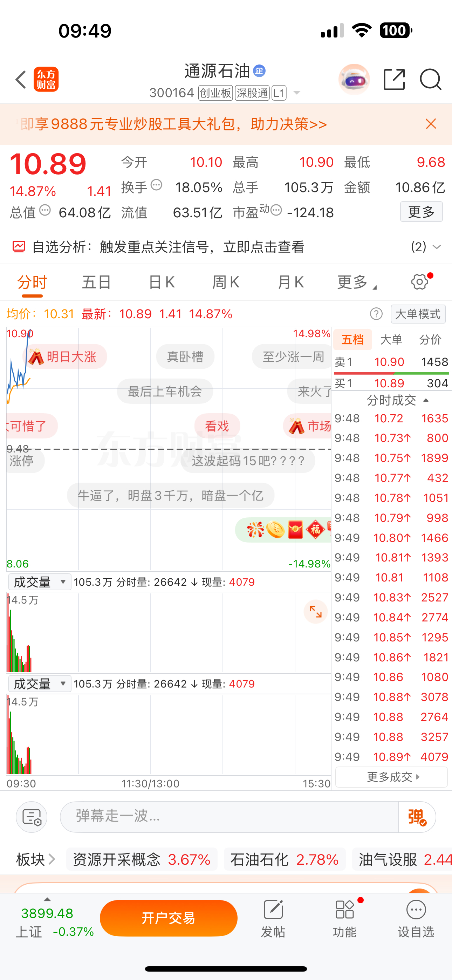
Task: Open the chart settings gear icon
Action: pyautogui.click(x=420, y=281)
